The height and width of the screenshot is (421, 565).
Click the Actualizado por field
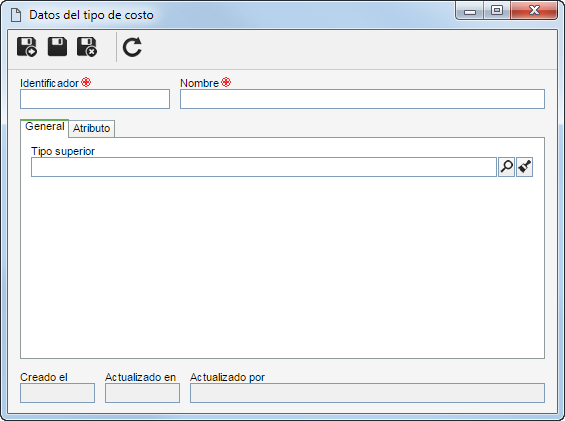pyautogui.click(x=367, y=393)
